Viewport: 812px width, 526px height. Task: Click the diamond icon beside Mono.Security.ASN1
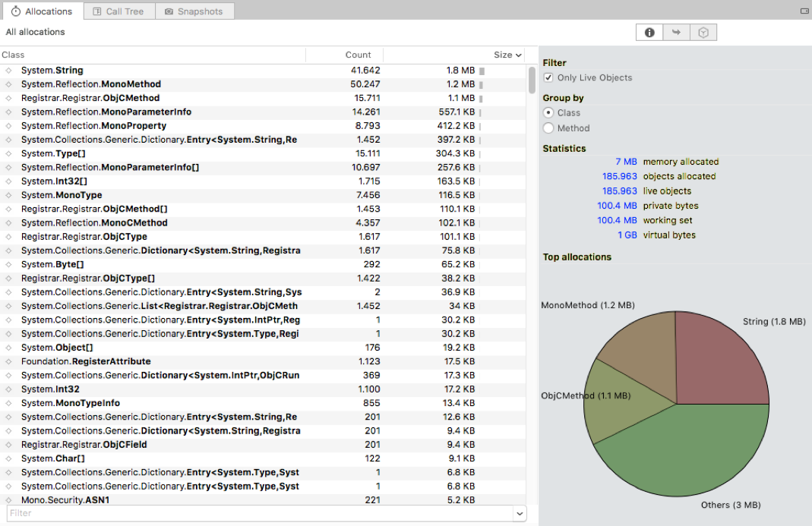coord(9,500)
